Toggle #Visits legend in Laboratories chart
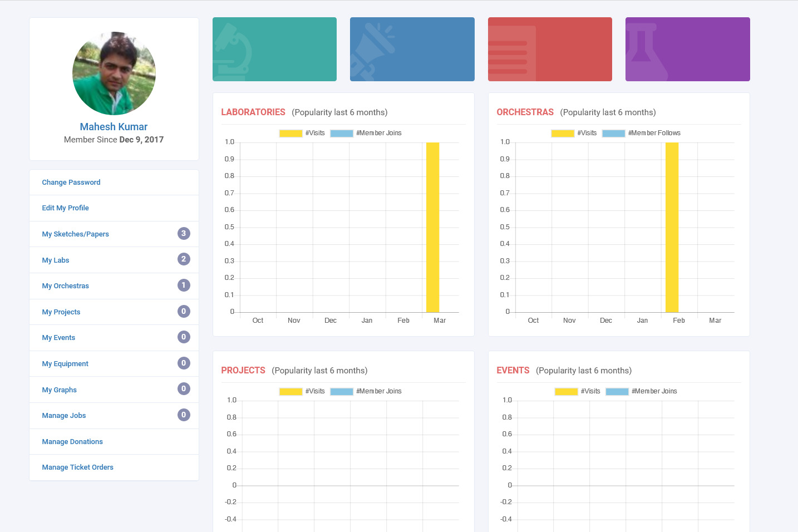The height and width of the screenshot is (532, 798). point(302,133)
